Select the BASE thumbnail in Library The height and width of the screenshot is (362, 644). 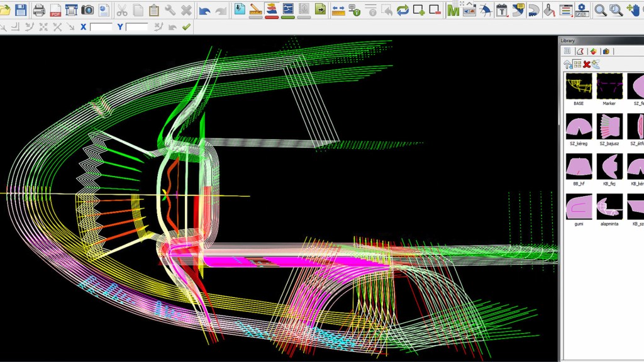pyautogui.click(x=579, y=86)
